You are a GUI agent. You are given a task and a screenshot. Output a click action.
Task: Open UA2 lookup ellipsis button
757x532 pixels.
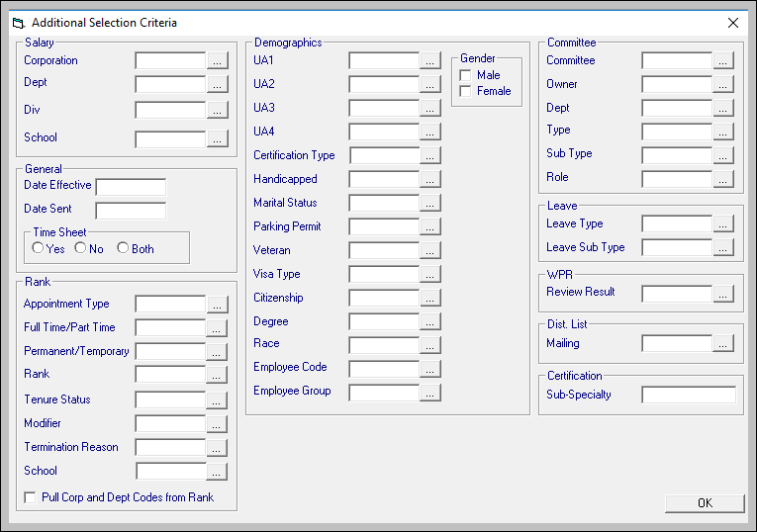[x=430, y=84]
